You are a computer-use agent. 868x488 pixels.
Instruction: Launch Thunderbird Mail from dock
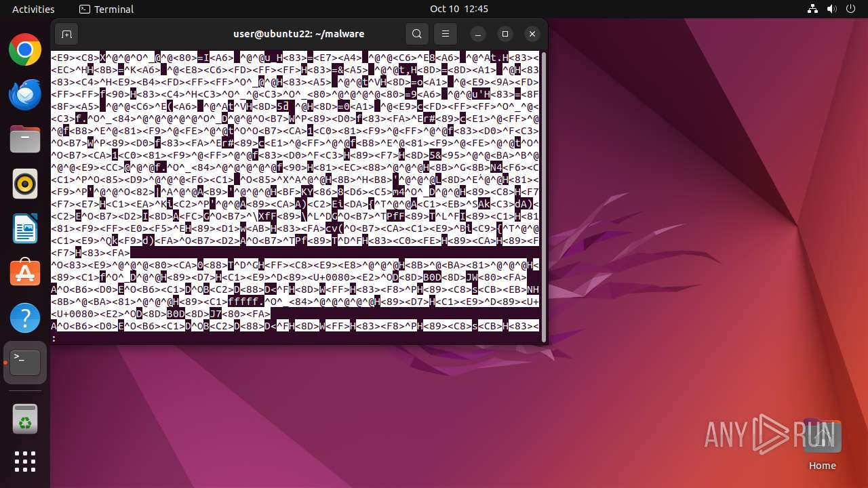click(25, 94)
